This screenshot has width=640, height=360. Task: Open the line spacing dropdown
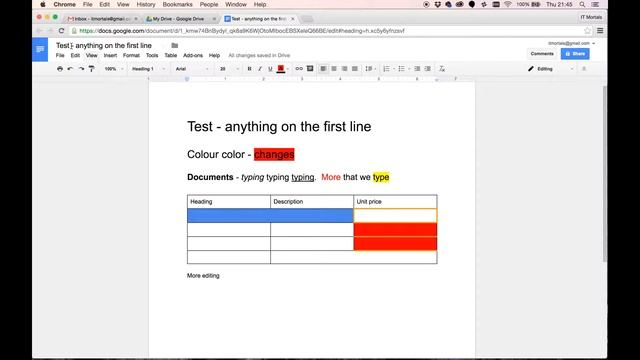[x=370, y=69]
